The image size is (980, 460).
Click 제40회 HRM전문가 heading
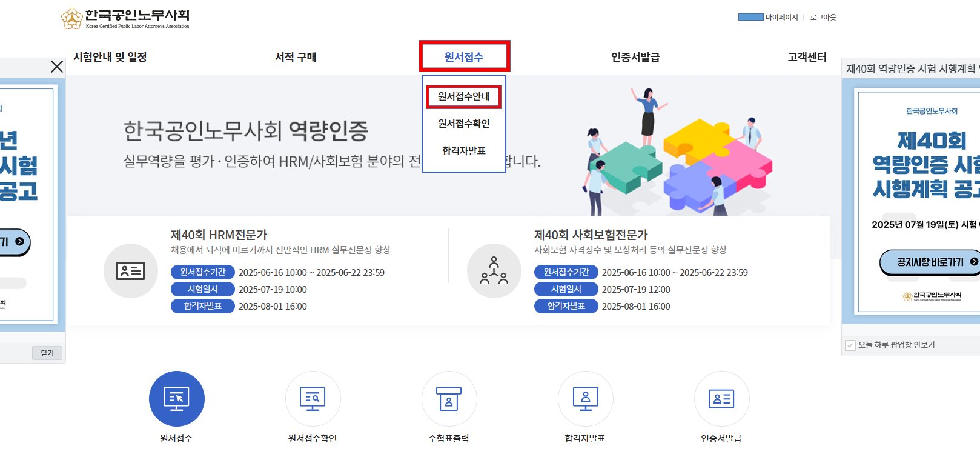pyautogui.click(x=219, y=235)
